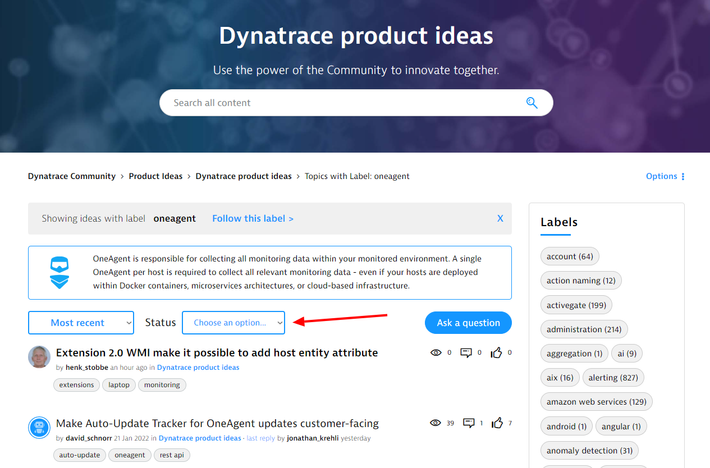Click the views eye icon on WMI post
Screen dimensions: 710x468
[x=435, y=353]
